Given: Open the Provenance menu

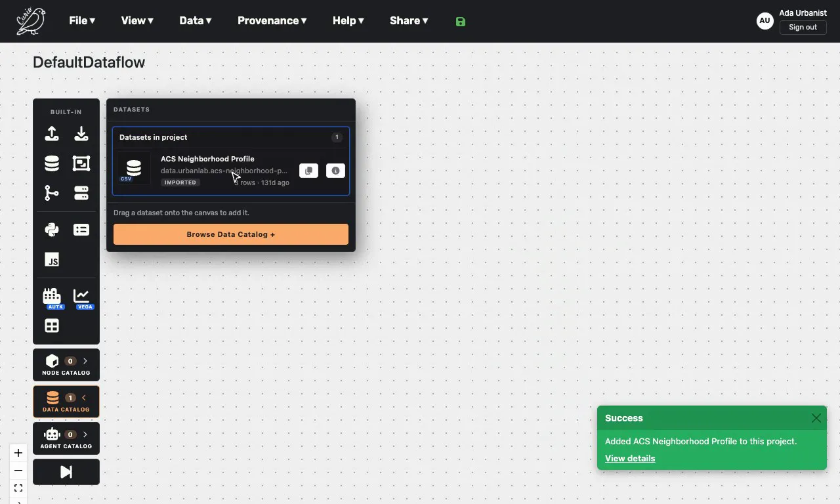Looking at the screenshot, I should 272,20.
